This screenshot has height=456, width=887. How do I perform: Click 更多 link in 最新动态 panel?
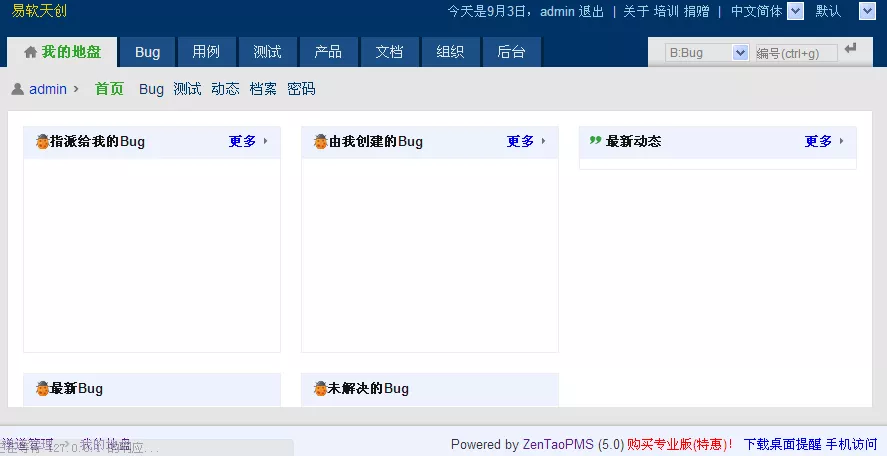(x=818, y=141)
